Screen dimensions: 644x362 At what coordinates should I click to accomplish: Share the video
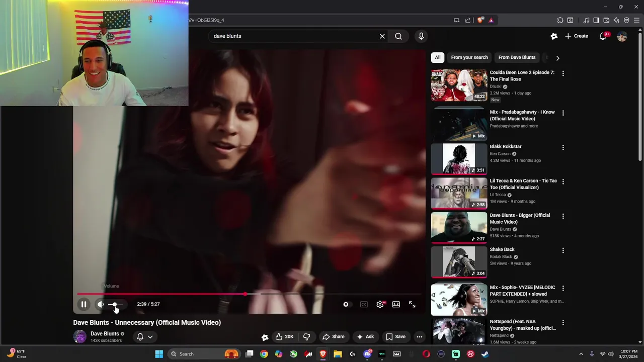[334, 337]
